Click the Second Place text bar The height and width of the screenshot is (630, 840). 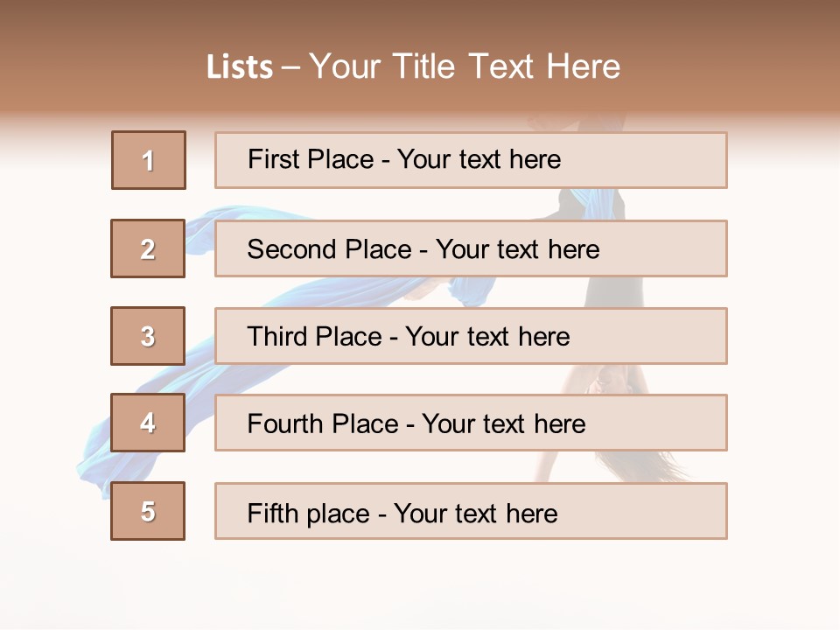click(471, 248)
